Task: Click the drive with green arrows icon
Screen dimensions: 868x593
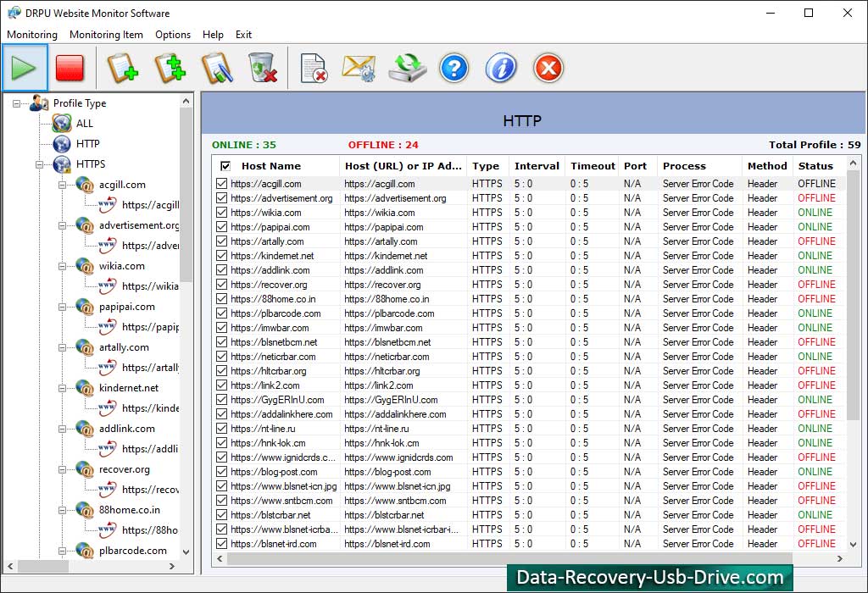Action: click(407, 68)
